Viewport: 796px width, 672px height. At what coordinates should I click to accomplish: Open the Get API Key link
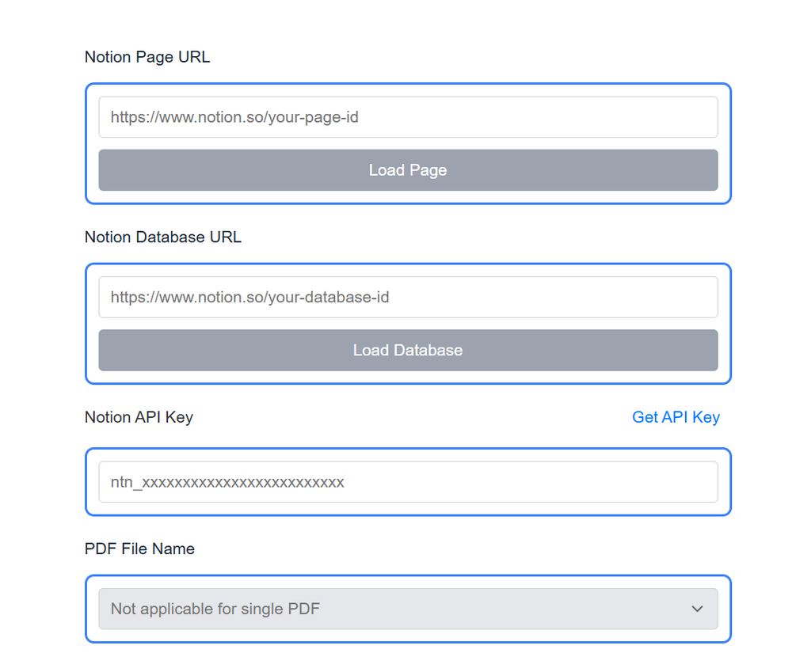676,417
